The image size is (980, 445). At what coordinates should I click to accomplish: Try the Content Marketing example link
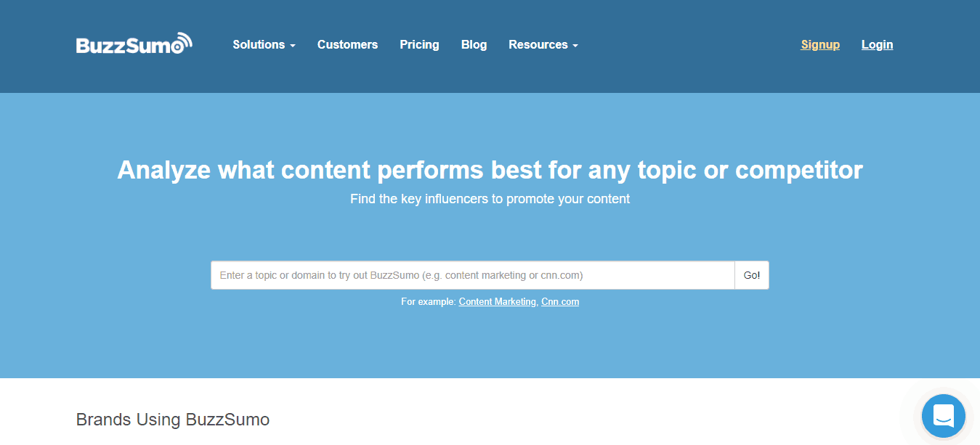point(498,301)
